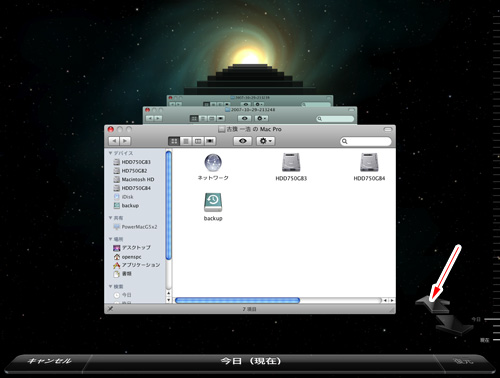500x378 pixels.
Task: Open Action gear menu in 2007-10-29-213248 window
Action: pos(261,118)
